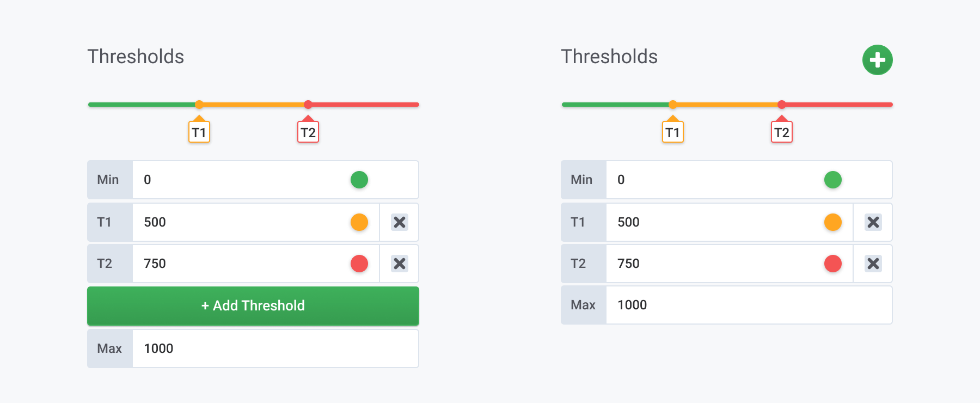Select the T1 marker label below the left slider

[199, 131]
